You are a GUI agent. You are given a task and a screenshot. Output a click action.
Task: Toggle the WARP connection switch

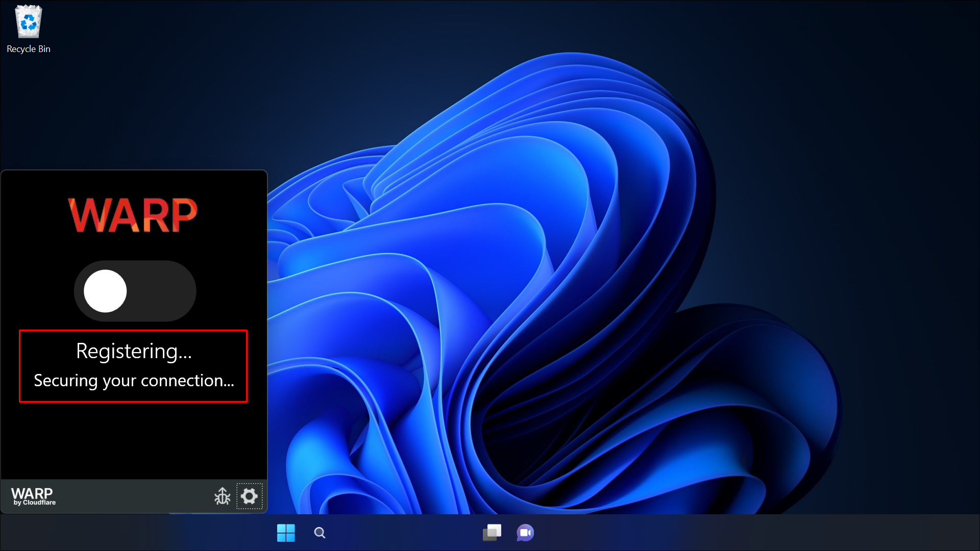135,291
